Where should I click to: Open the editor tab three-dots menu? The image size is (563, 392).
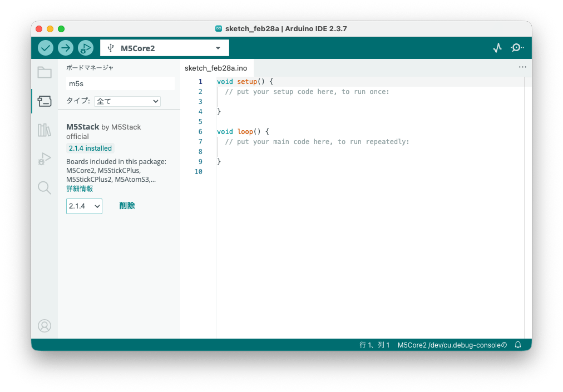[x=522, y=67]
